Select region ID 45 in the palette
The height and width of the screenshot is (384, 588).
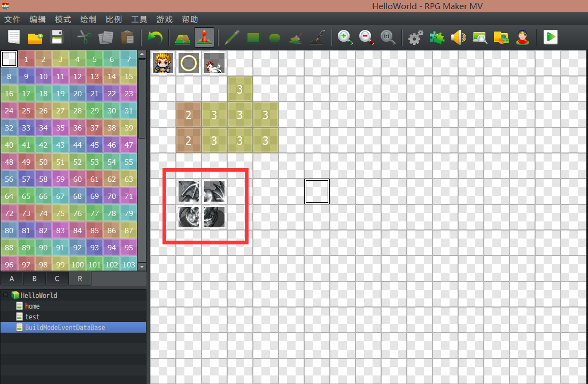(95, 145)
